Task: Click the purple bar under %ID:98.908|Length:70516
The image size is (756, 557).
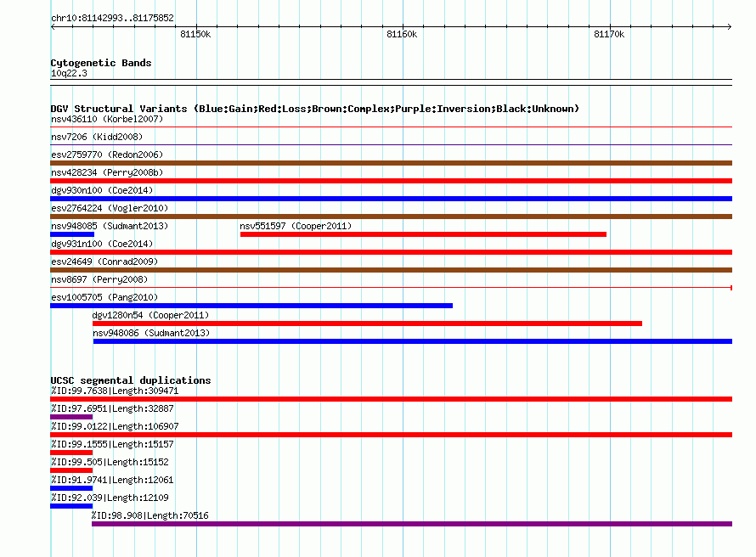Action: 412,524
